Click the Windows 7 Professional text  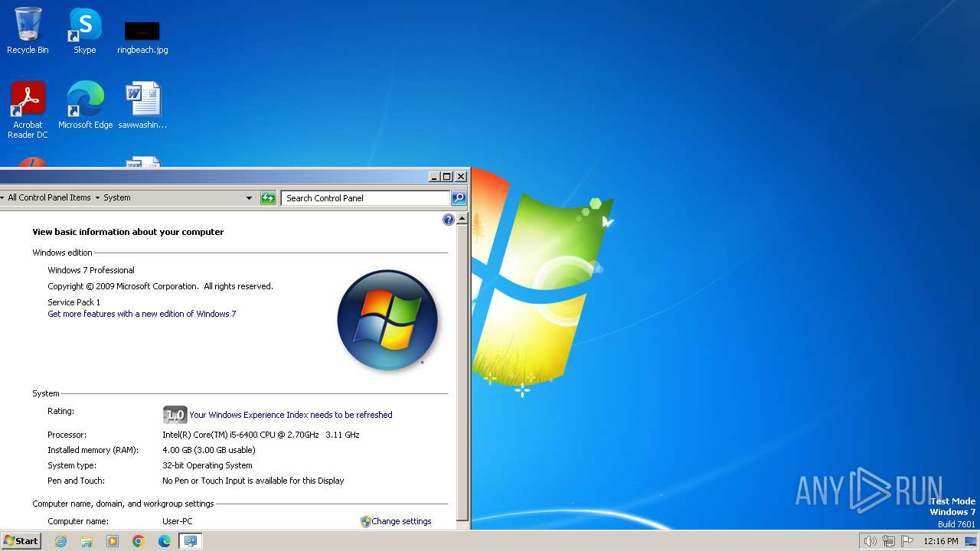91,270
